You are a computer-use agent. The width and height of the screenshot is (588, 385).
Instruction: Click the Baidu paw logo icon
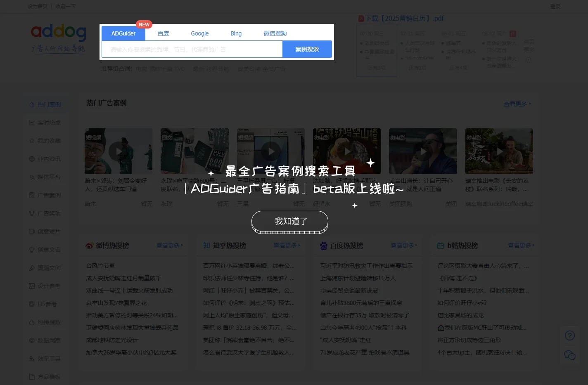pos(324,246)
